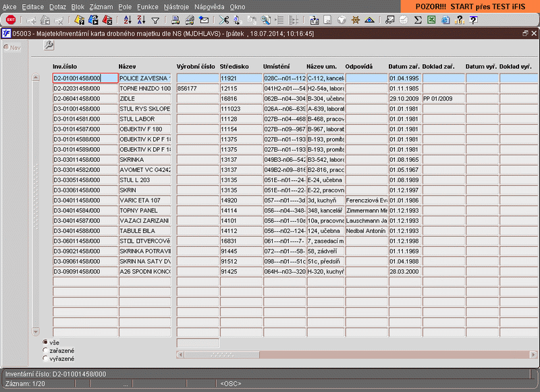Open the Nástroje menu
Screen dimensions: 540x392
pos(176,7)
